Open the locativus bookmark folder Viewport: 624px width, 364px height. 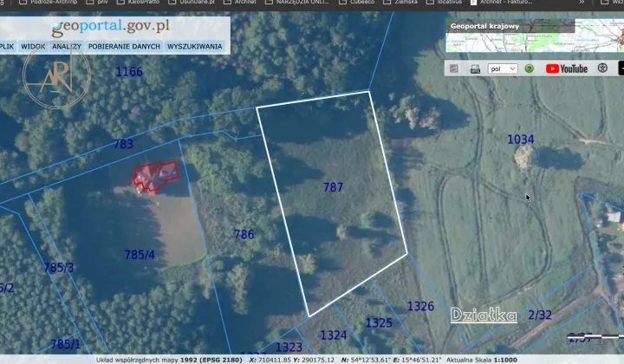(445, 3)
